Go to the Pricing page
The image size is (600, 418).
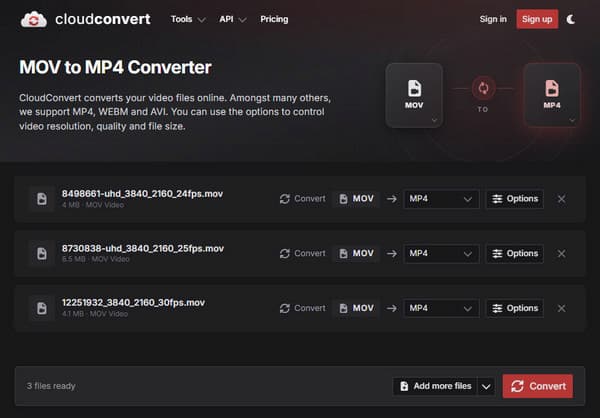274,19
